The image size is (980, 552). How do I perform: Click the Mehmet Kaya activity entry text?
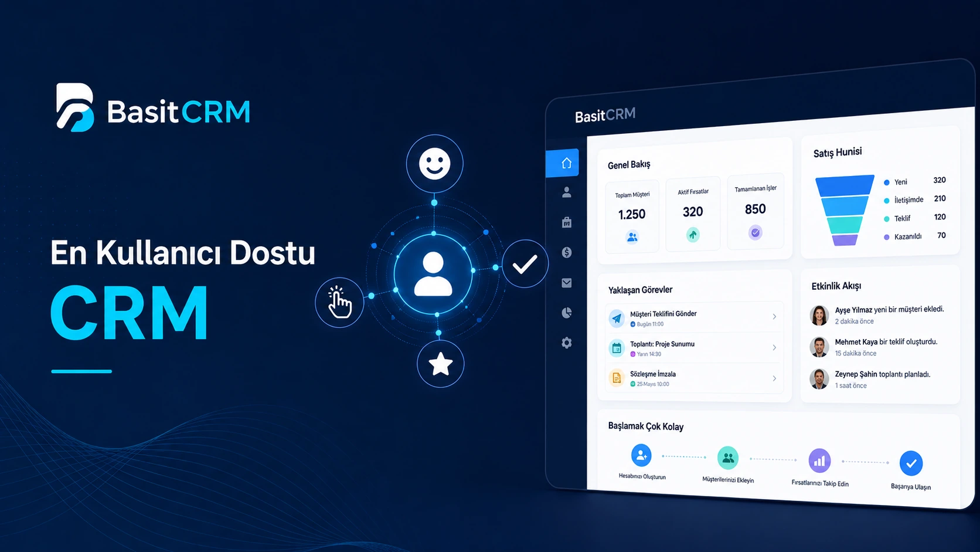886,342
